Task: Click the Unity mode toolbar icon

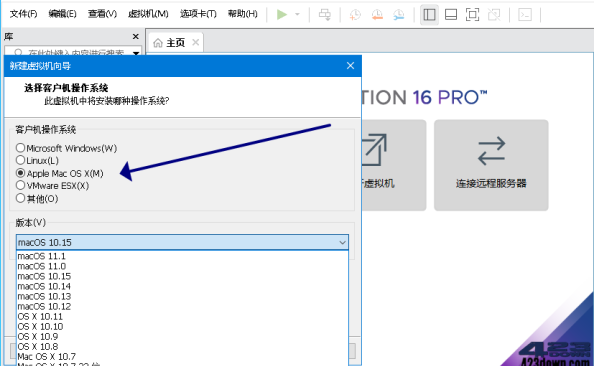Action: click(x=494, y=15)
